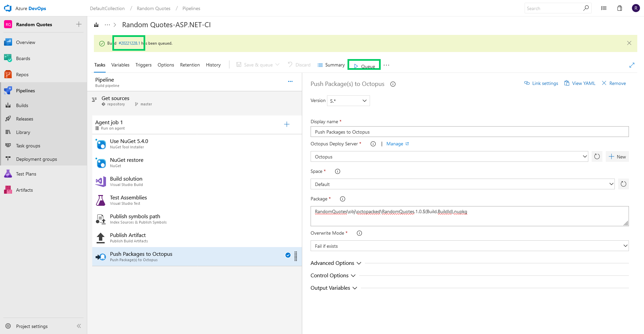Viewport: 644px width, 334px height.
Task: Open the Save & queue dropdown arrow
Action: point(277,65)
